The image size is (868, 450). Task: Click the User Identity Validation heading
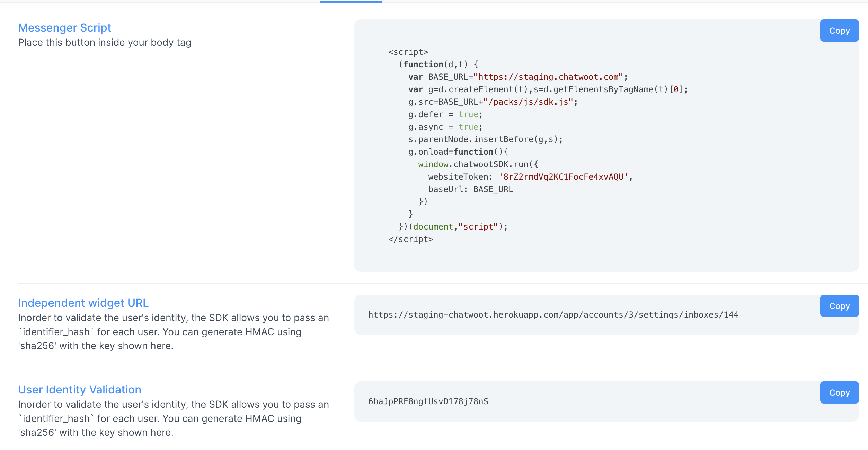80,389
